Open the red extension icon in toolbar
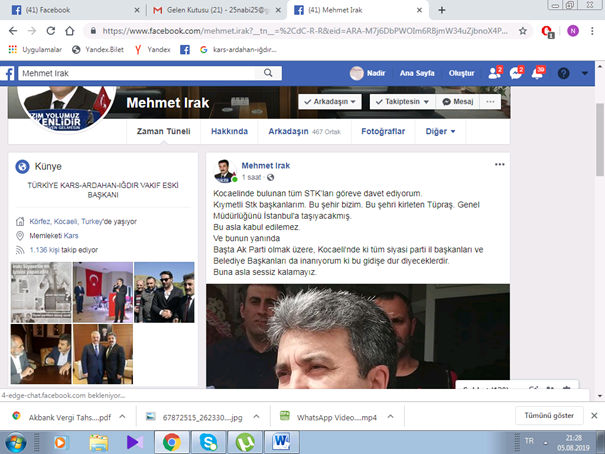605x454 pixels. tap(548, 31)
